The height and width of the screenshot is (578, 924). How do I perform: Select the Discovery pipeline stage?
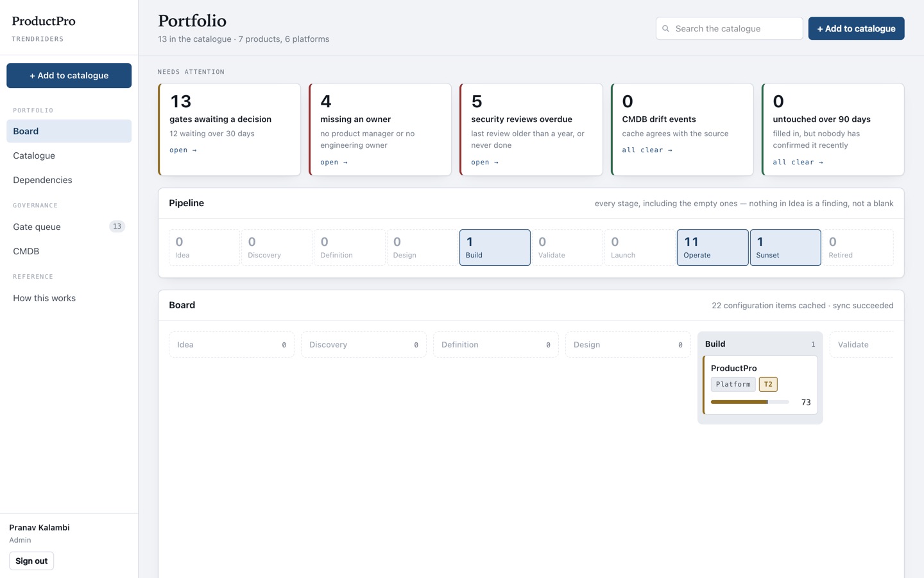[x=277, y=247]
